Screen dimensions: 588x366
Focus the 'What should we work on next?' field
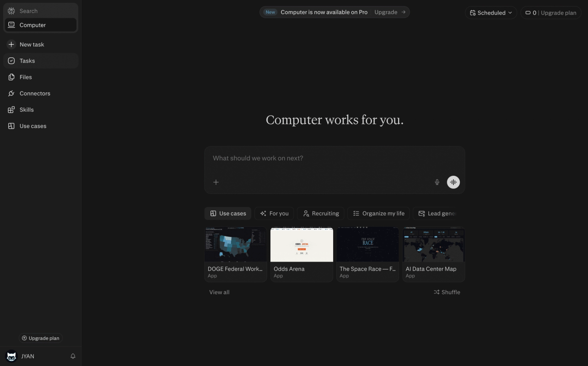[x=334, y=158]
